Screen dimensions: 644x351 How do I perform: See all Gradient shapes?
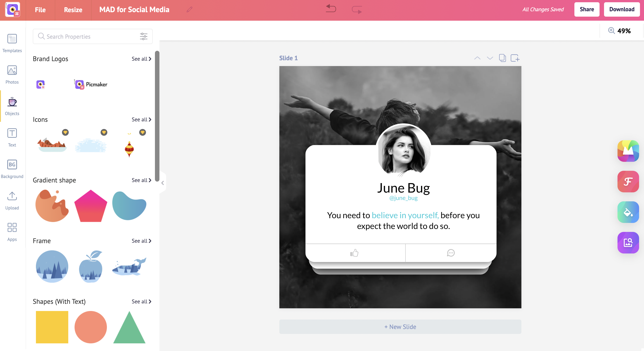141,180
